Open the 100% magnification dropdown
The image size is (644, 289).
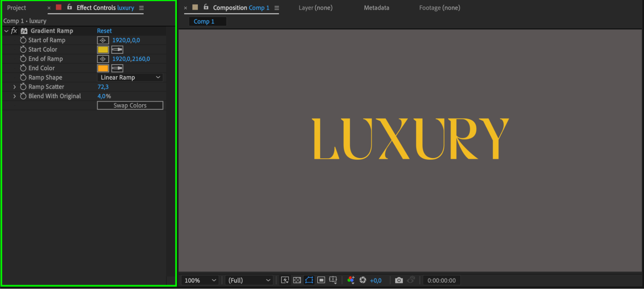click(200, 280)
